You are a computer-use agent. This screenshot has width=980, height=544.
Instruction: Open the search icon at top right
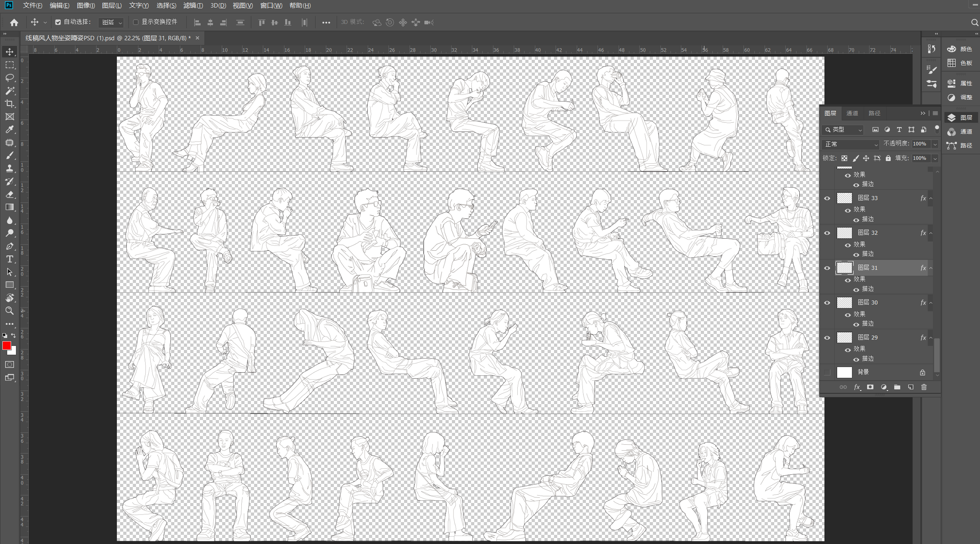coord(974,22)
